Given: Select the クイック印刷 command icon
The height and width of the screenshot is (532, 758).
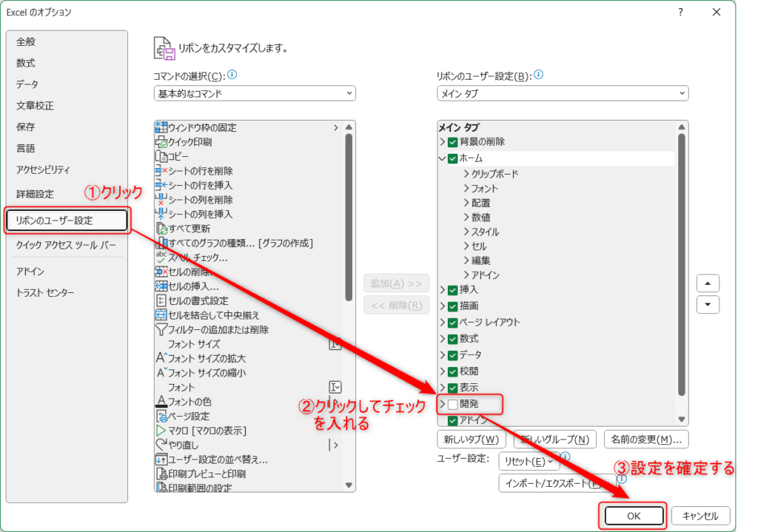Looking at the screenshot, I should coord(161,142).
